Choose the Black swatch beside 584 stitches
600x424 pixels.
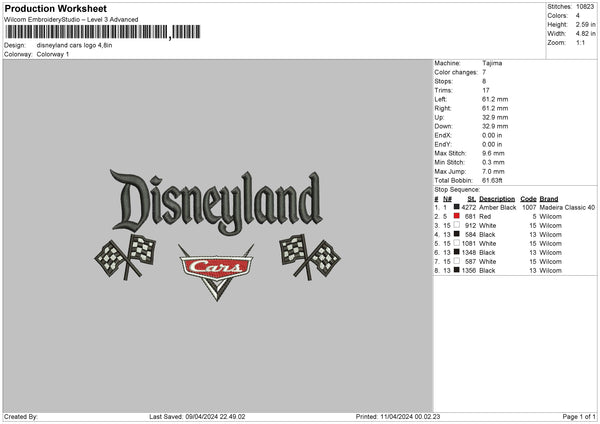click(457, 234)
